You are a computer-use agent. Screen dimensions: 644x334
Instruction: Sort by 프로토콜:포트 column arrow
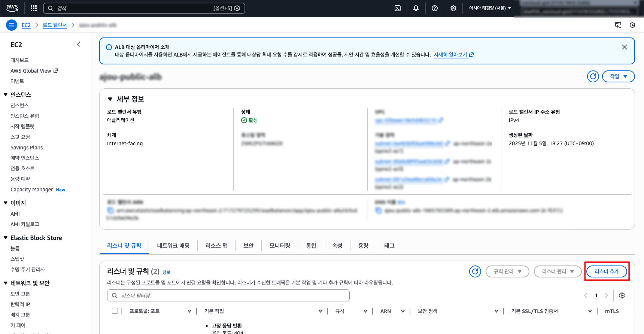[189, 311]
